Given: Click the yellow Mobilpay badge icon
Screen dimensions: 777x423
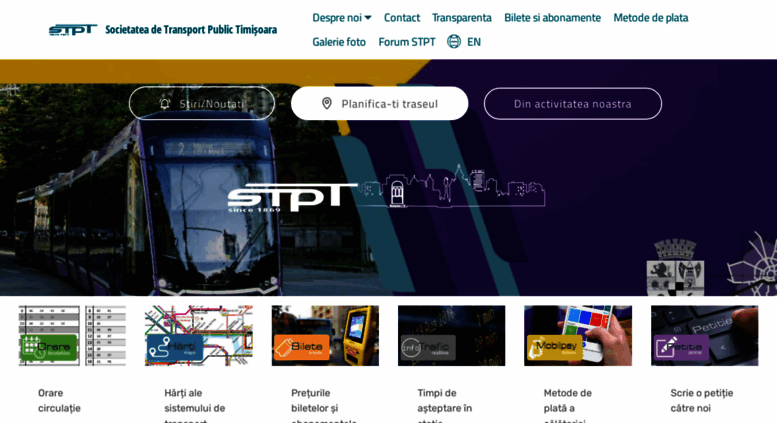Looking at the screenshot, I should [x=536, y=348].
